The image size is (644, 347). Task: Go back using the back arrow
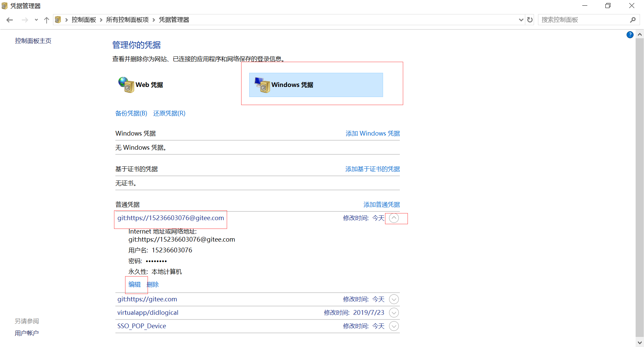(10, 20)
